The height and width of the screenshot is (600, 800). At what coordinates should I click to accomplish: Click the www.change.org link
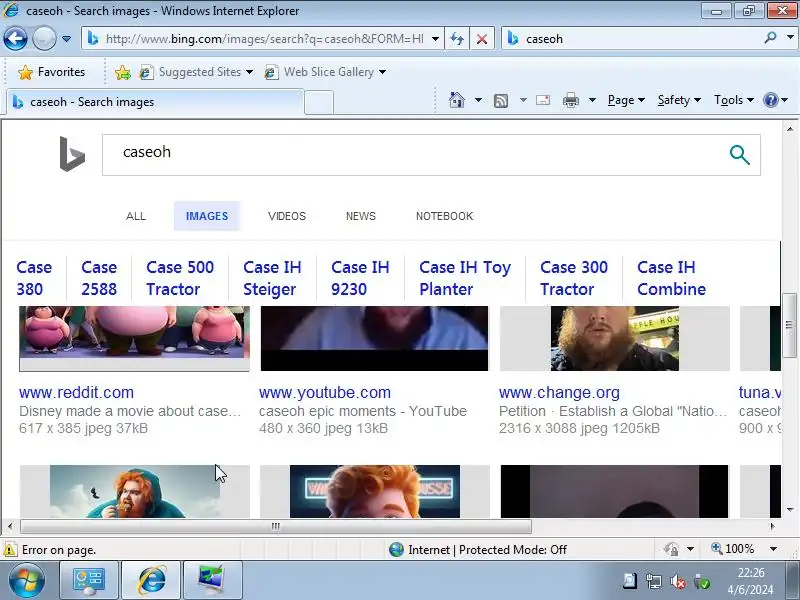559,392
